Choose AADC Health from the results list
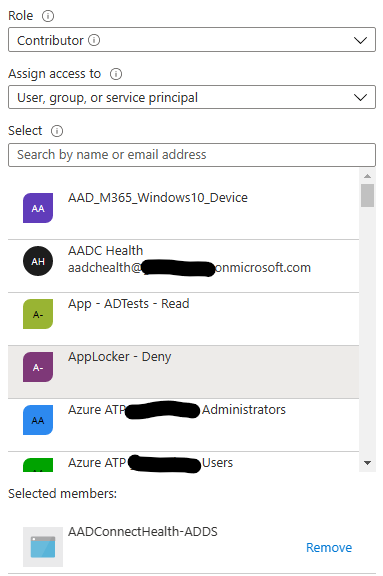Image resolution: width=383 pixels, height=576 pixels. point(184,266)
